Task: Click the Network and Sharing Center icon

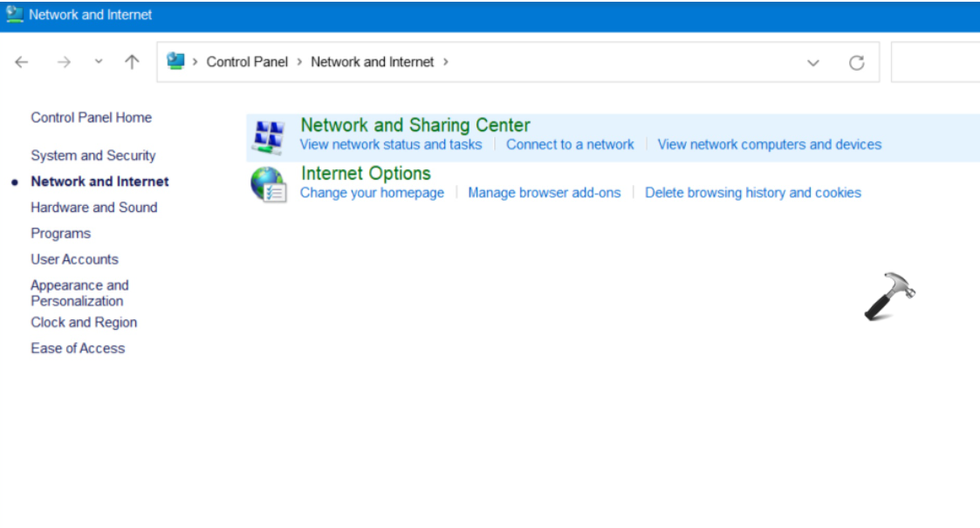Action: pos(268,137)
